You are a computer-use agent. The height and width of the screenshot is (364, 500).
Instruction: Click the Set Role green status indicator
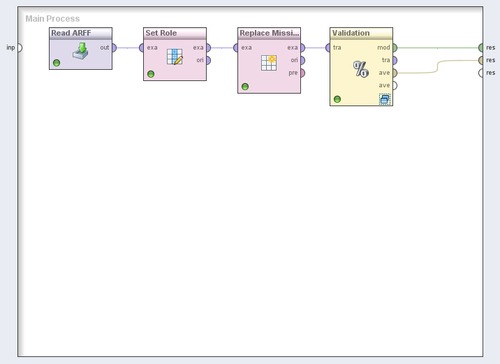[151, 74]
